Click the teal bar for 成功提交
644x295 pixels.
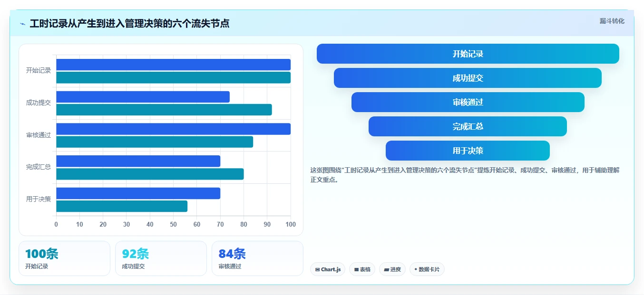coord(164,110)
